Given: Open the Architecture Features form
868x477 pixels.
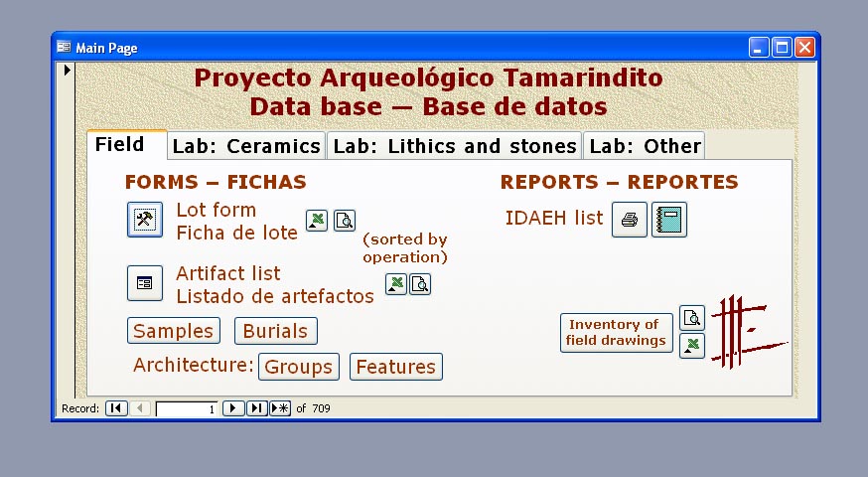Looking at the screenshot, I should pyautogui.click(x=395, y=367).
